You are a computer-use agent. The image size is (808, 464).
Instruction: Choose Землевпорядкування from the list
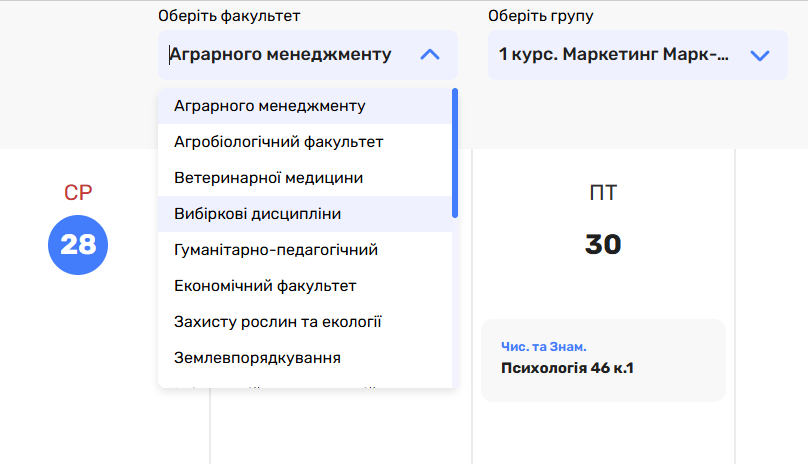pyautogui.click(x=258, y=358)
